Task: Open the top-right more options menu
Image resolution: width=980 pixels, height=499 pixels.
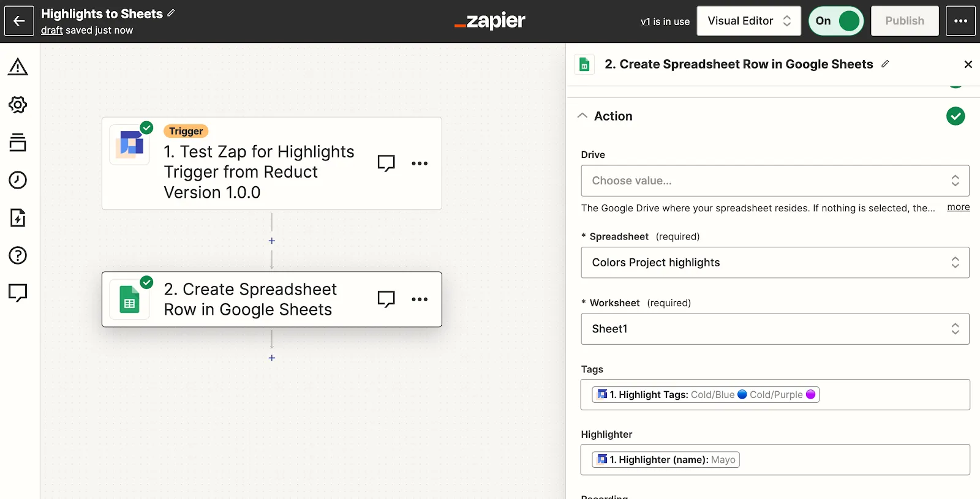Action: pyautogui.click(x=960, y=21)
